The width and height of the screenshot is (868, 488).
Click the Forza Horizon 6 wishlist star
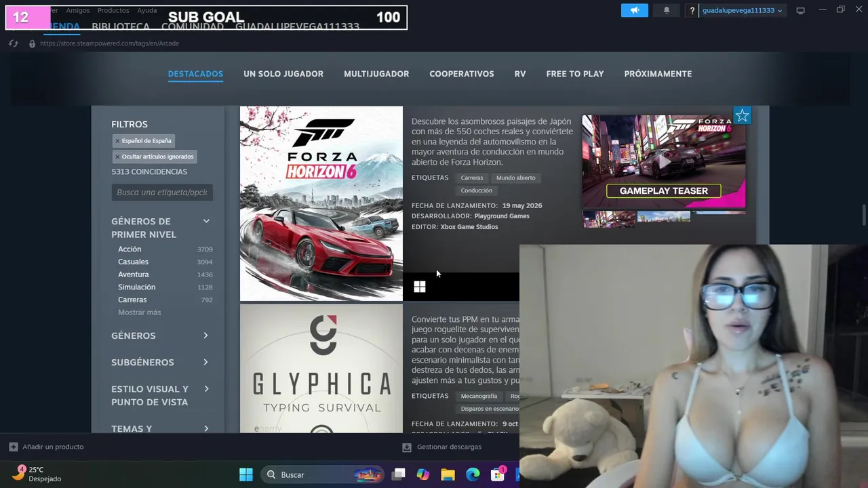coord(742,116)
